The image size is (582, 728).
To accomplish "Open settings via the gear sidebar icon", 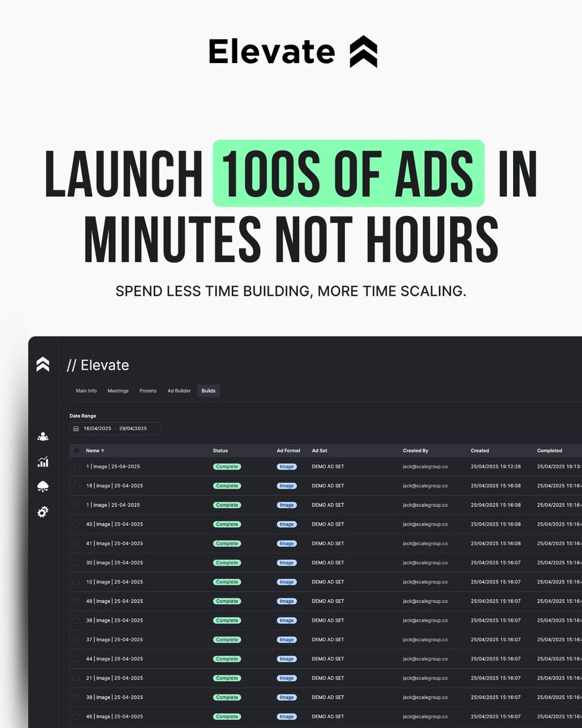I will tap(43, 512).
